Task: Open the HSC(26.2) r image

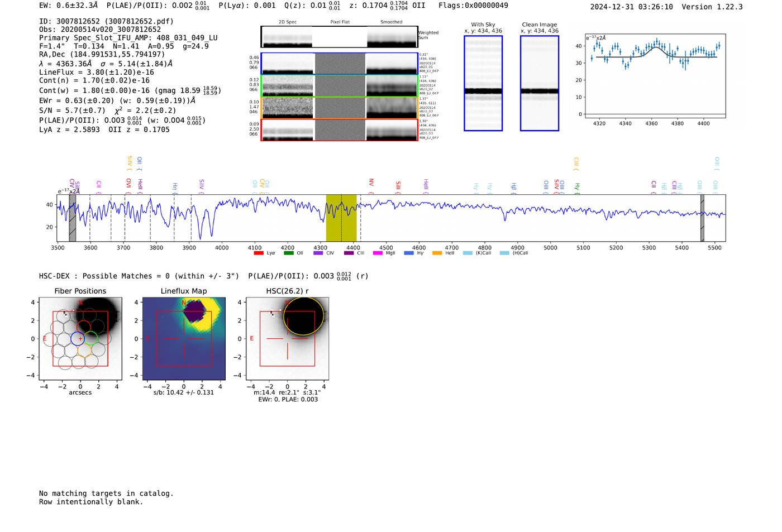Action: 287,339
